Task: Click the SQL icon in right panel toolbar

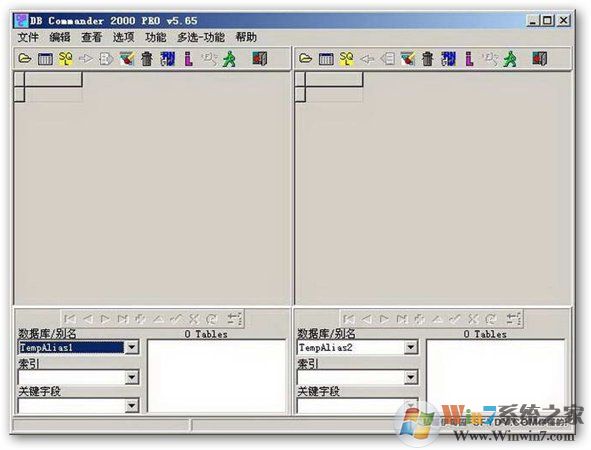Action: tap(346, 59)
